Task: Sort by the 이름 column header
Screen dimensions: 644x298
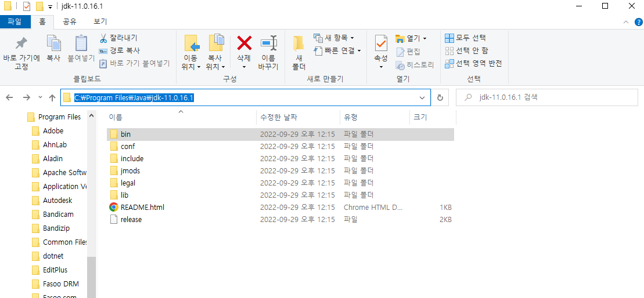Action: (181, 117)
